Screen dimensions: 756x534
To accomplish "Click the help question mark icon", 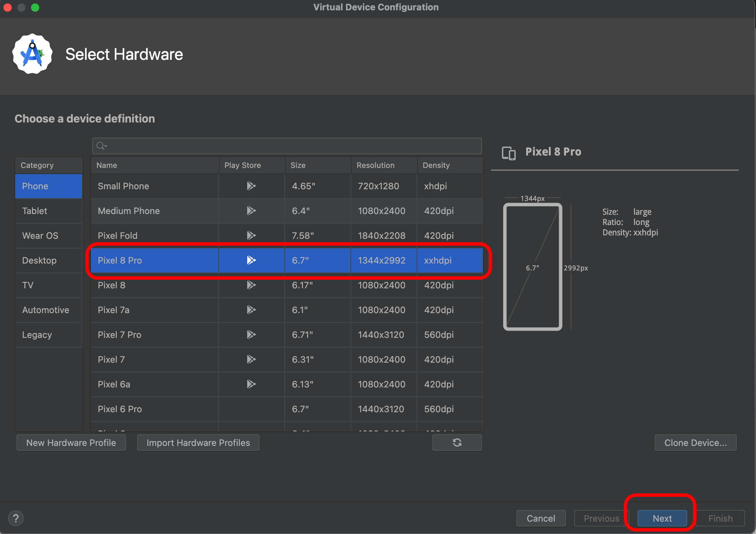I will [15, 518].
